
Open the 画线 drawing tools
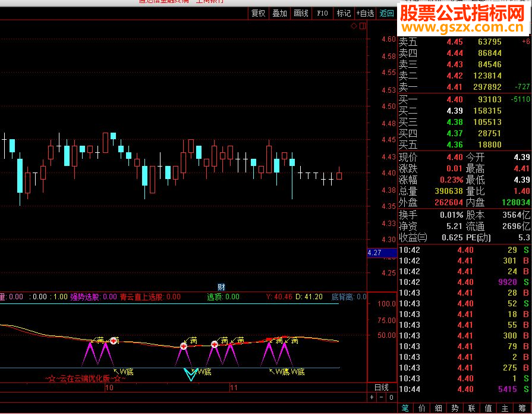coord(301,13)
